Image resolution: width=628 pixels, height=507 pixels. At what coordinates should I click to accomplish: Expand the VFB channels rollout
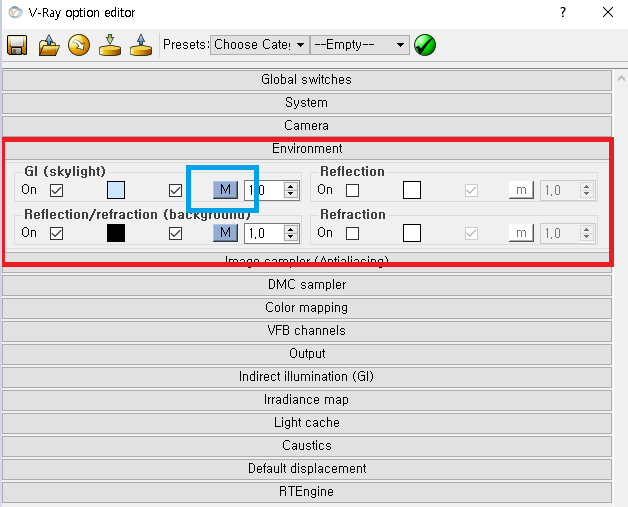(307, 331)
